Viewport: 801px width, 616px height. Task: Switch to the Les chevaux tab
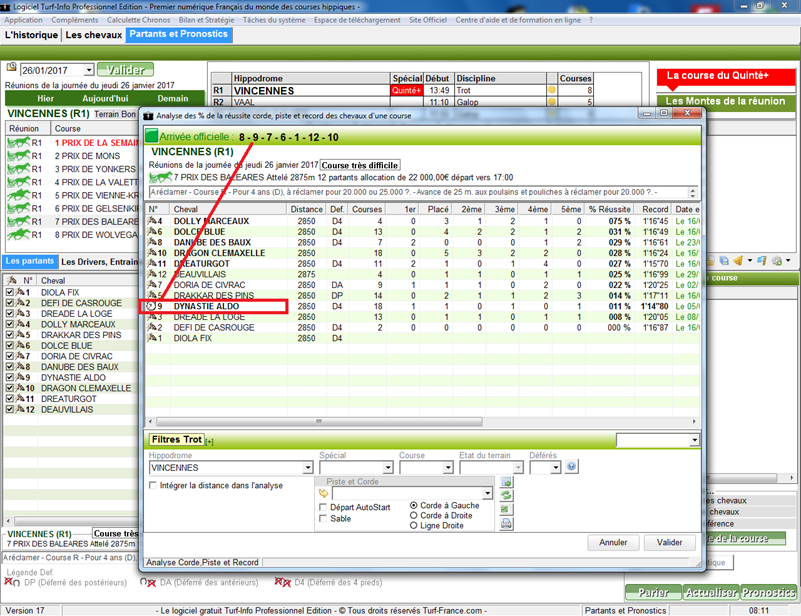click(x=94, y=35)
